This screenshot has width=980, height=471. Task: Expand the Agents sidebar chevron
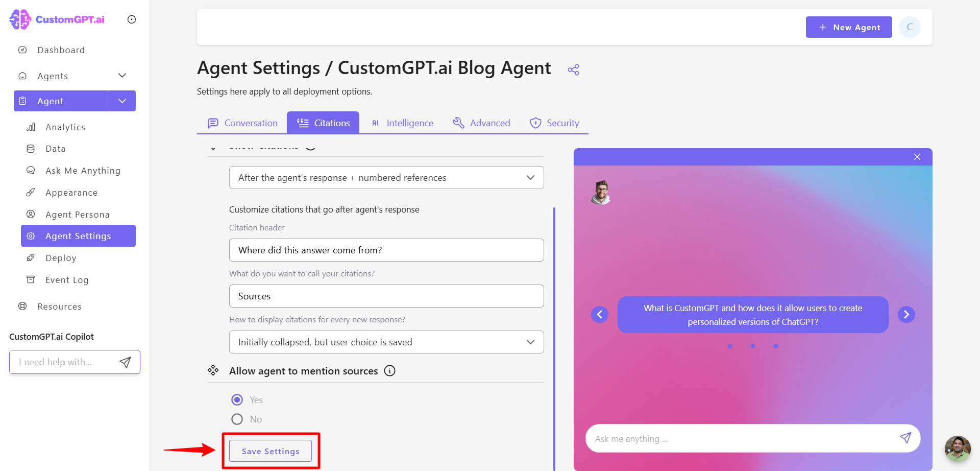coord(122,76)
